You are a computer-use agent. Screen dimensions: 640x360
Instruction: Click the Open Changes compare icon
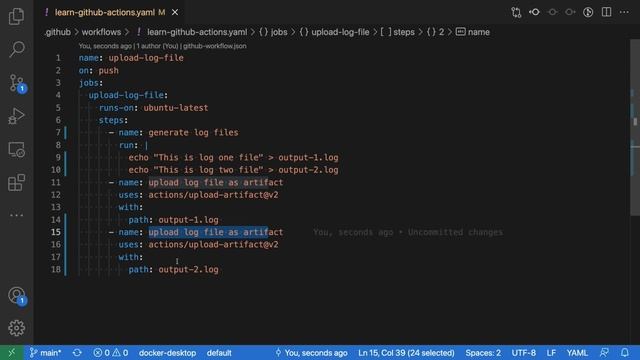(x=516, y=12)
